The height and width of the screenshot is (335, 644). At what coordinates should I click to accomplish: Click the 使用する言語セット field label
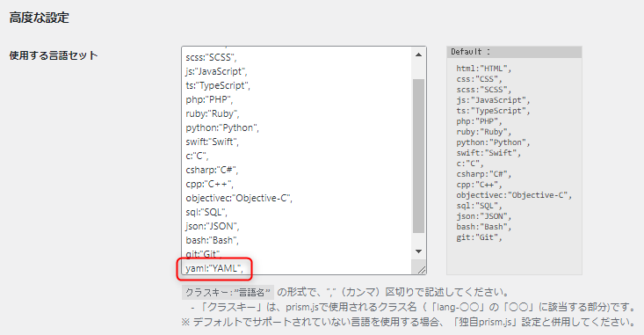click(54, 55)
